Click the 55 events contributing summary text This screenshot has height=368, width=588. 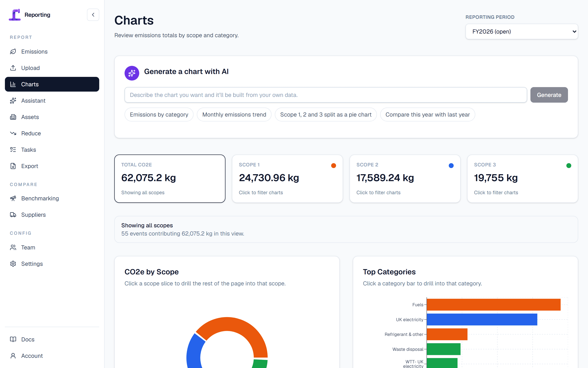click(x=183, y=234)
